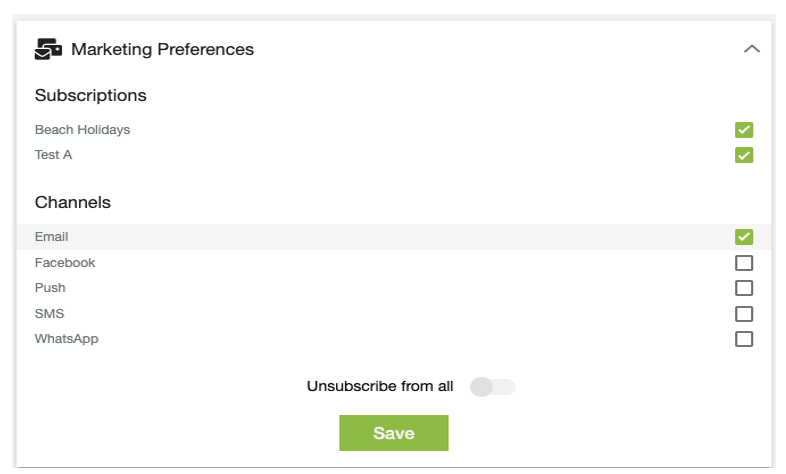Image resolution: width=786 pixels, height=474 pixels.
Task: Save the marketing preferences
Action: [394, 433]
